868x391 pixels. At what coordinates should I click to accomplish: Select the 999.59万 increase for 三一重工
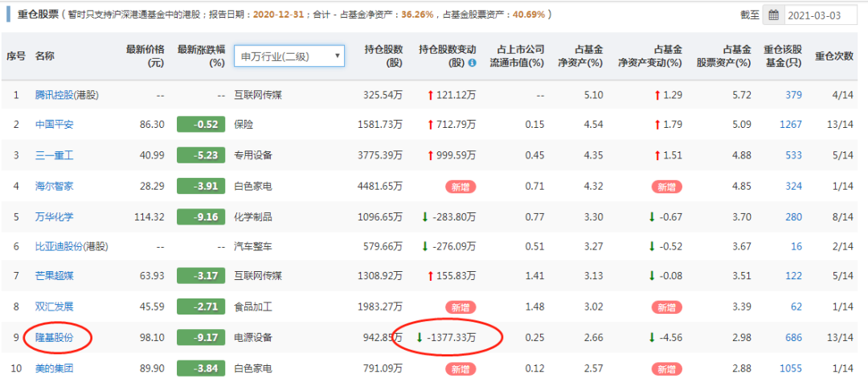point(457,155)
